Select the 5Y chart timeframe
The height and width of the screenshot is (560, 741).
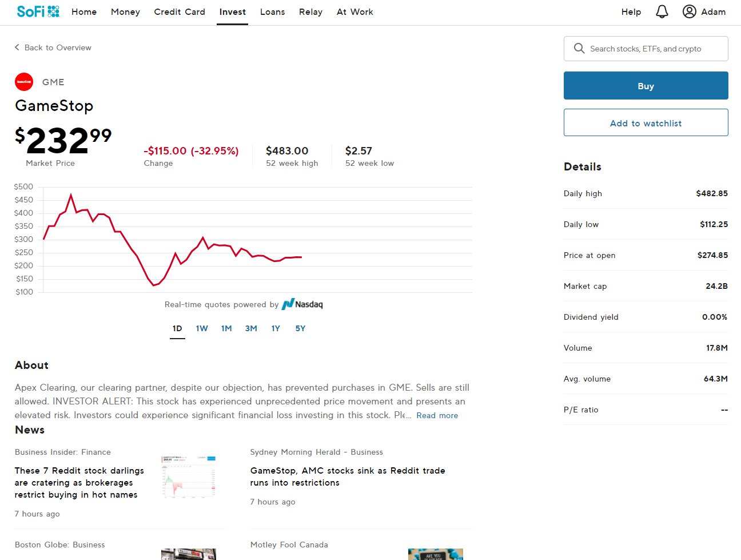(300, 328)
